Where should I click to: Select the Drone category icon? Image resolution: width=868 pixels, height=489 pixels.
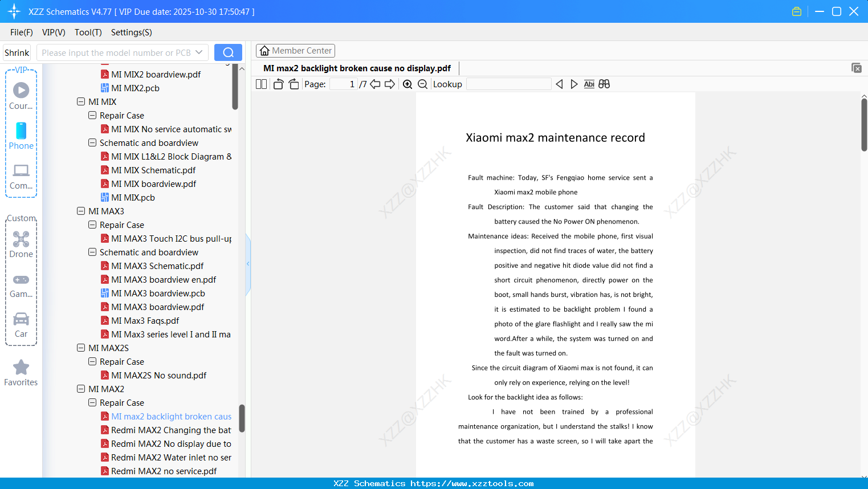click(21, 239)
